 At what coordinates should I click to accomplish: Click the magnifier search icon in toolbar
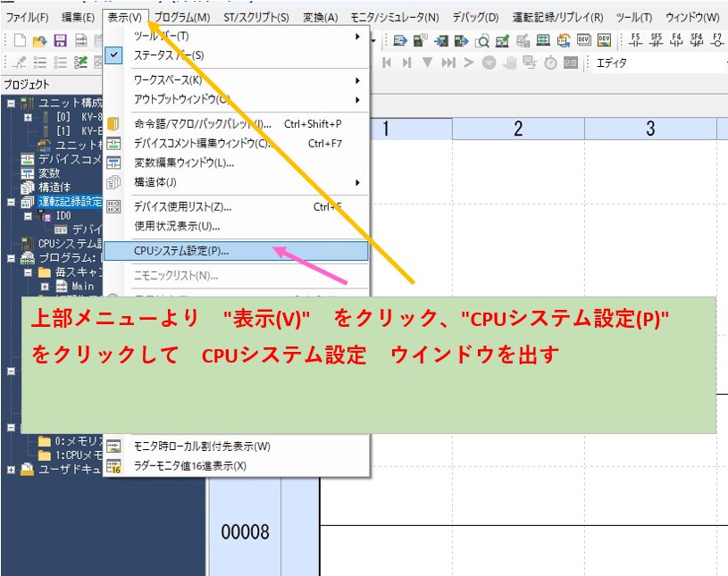(x=482, y=40)
